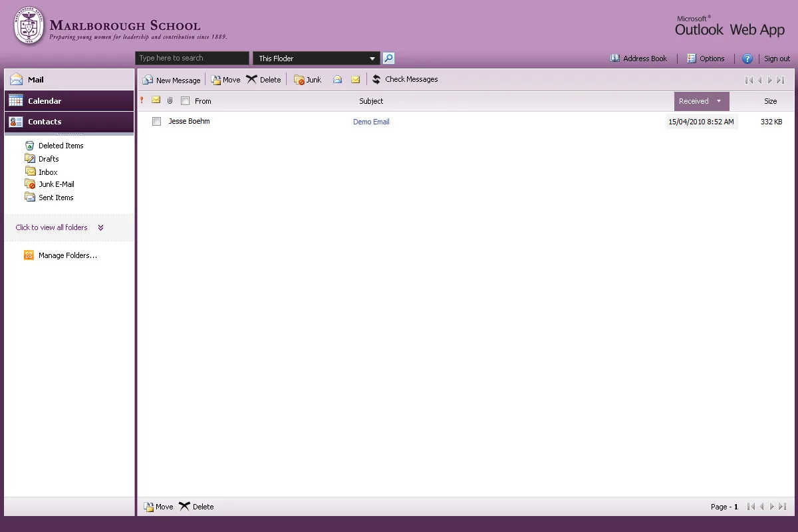Go to next page beside Page - 1

(x=772, y=507)
